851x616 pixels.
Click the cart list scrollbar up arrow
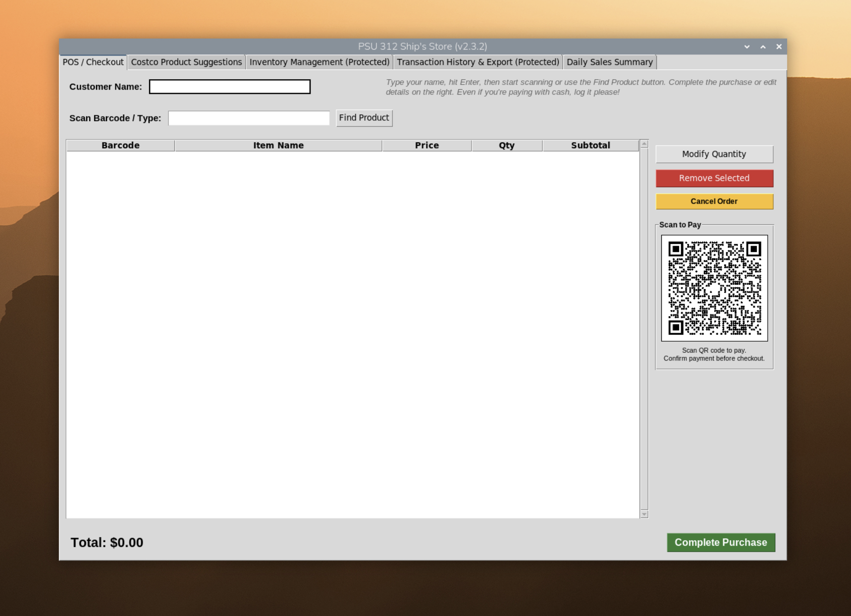pyautogui.click(x=644, y=144)
